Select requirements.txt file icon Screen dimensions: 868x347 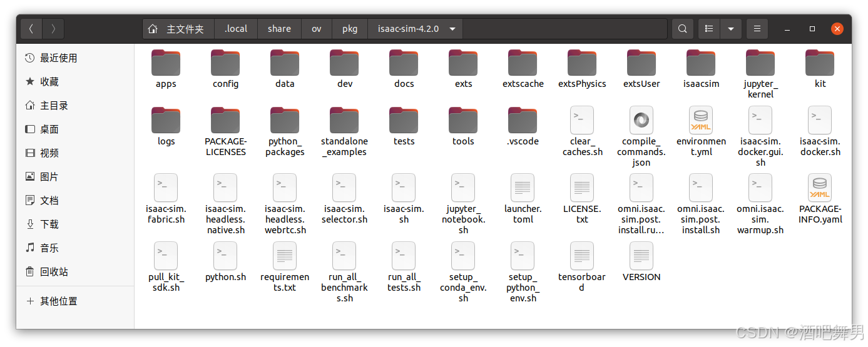(285, 256)
